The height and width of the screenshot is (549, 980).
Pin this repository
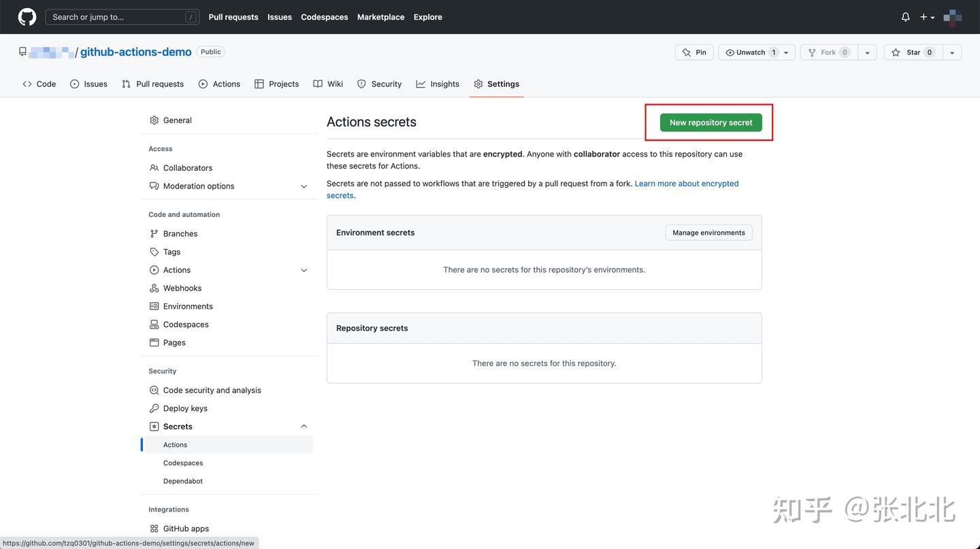pyautogui.click(x=693, y=52)
